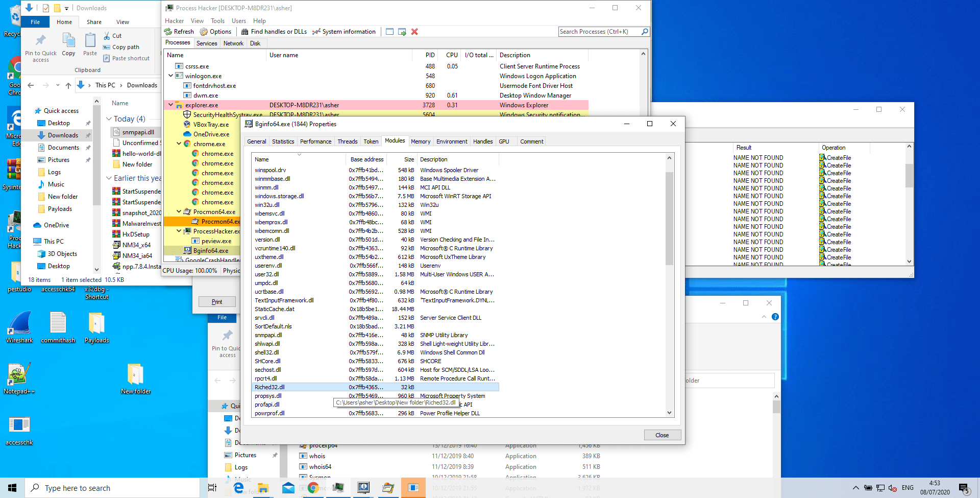This screenshot has width=980, height=498.
Task: Open the Memory tab in Bginfo64 Properties
Action: pos(421,141)
